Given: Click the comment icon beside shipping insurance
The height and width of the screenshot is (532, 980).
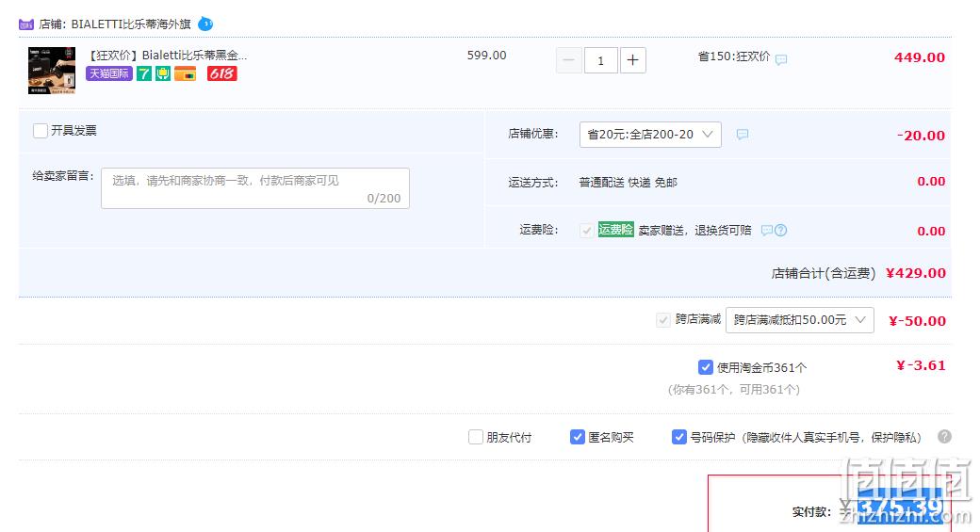Looking at the screenshot, I should click(767, 231).
